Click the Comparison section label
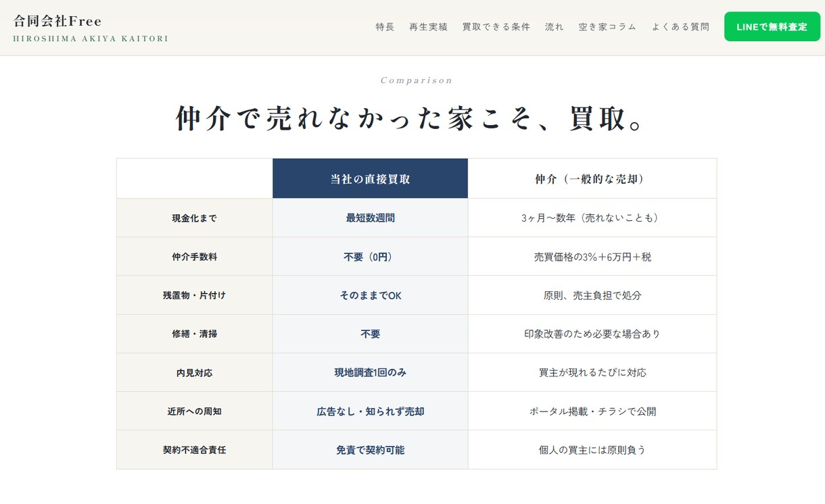 [417, 80]
